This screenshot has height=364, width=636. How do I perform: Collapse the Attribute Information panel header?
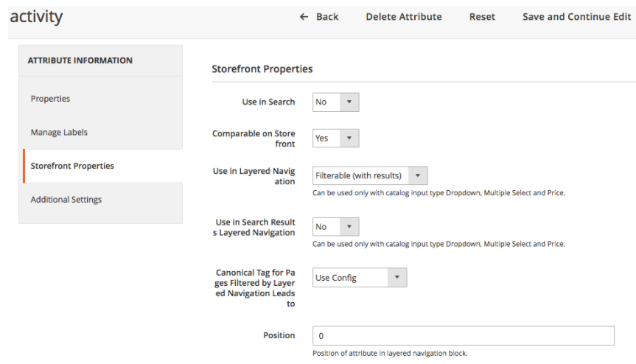click(80, 60)
